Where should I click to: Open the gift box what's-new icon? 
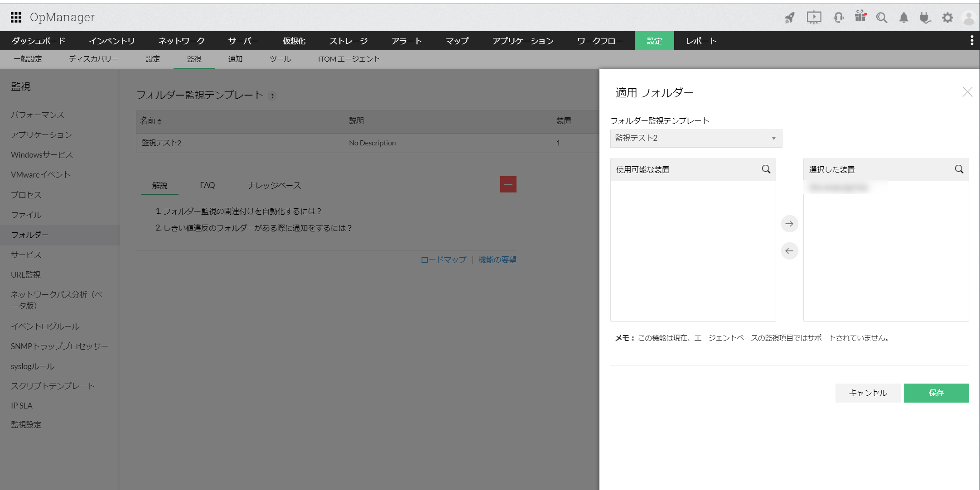click(x=860, y=17)
